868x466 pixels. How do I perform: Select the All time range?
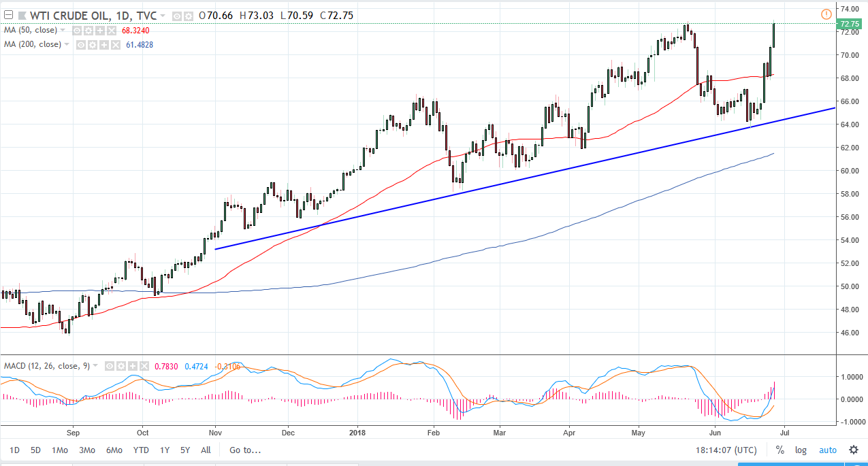click(x=206, y=450)
